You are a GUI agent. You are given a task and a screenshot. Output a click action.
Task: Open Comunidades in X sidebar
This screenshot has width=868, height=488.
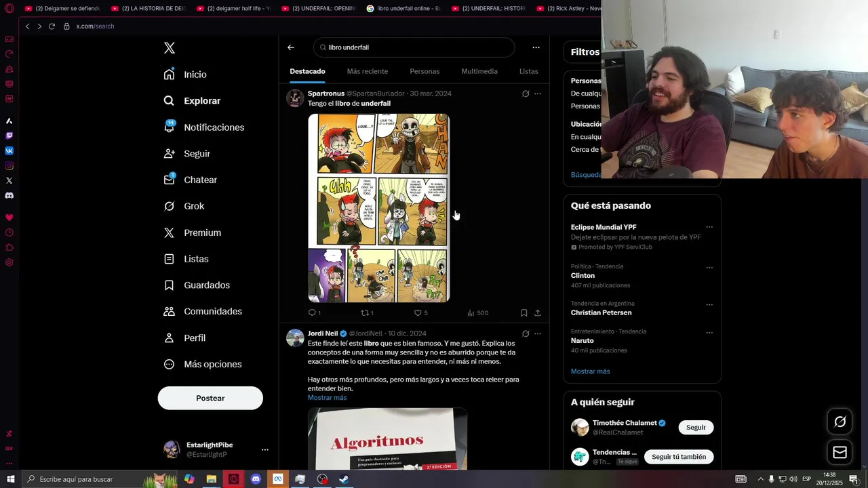click(x=203, y=312)
